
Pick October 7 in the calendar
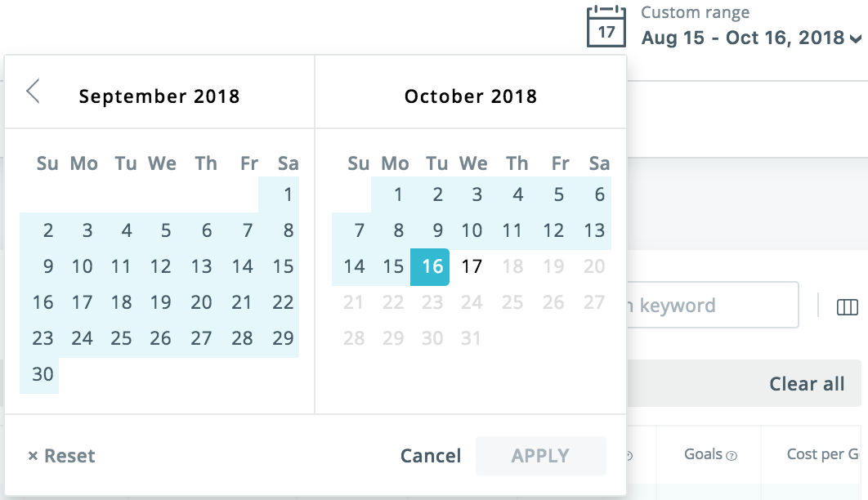click(x=358, y=230)
